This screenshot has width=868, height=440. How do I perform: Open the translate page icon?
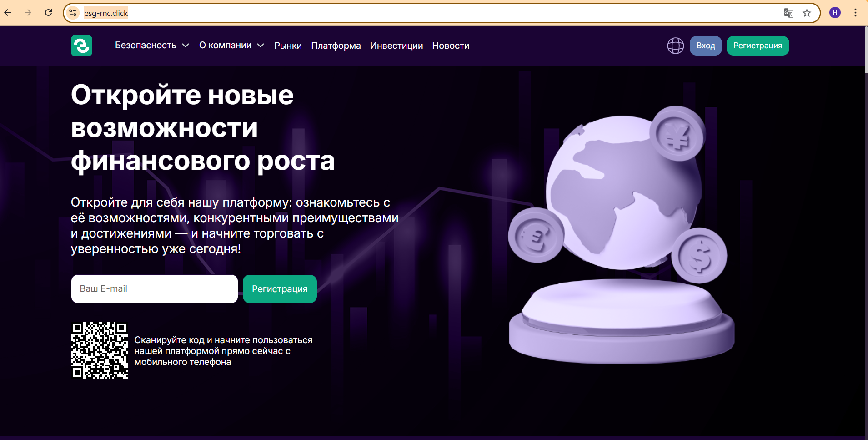click(788, 13)
